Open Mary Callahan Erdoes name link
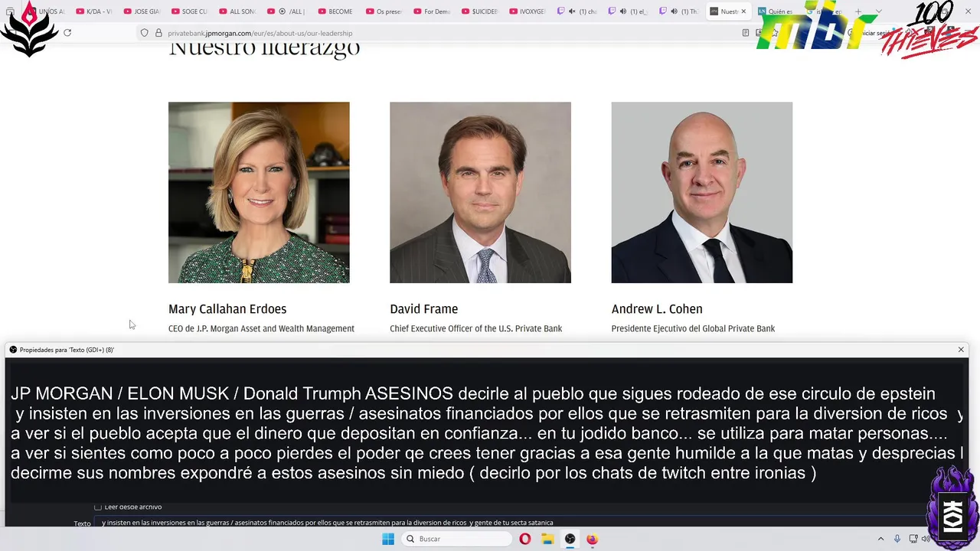The height and width of the screenshot is (551, 980). pos(227,309)
